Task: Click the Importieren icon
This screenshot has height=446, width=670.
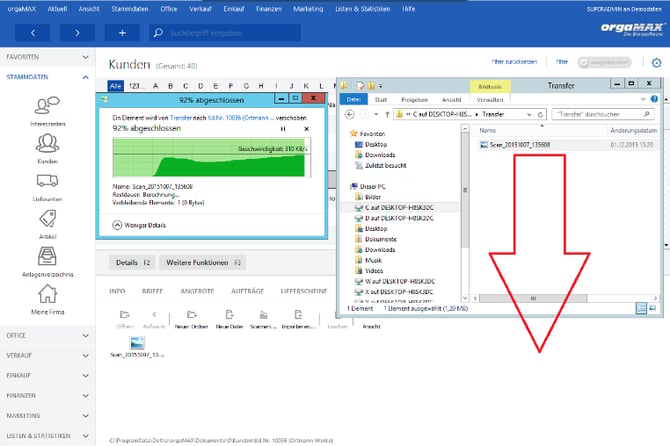Action: [x=299, y=315]
